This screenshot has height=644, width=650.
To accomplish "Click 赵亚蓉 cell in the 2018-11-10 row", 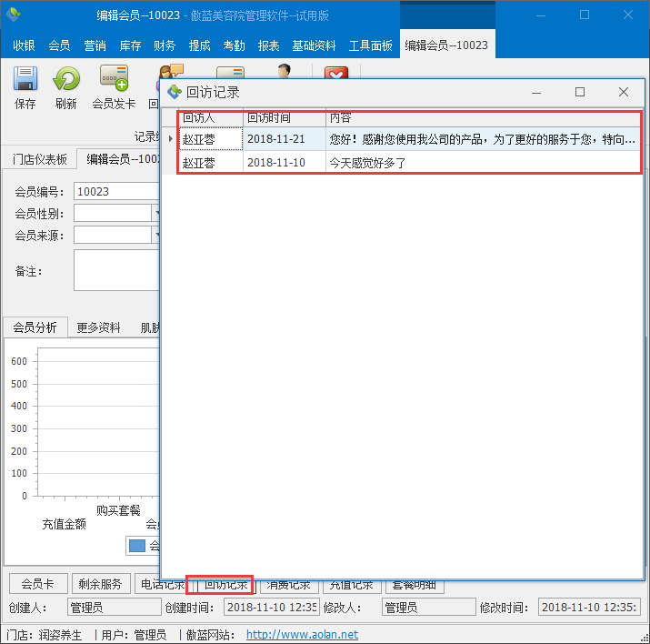I will 211,163.
